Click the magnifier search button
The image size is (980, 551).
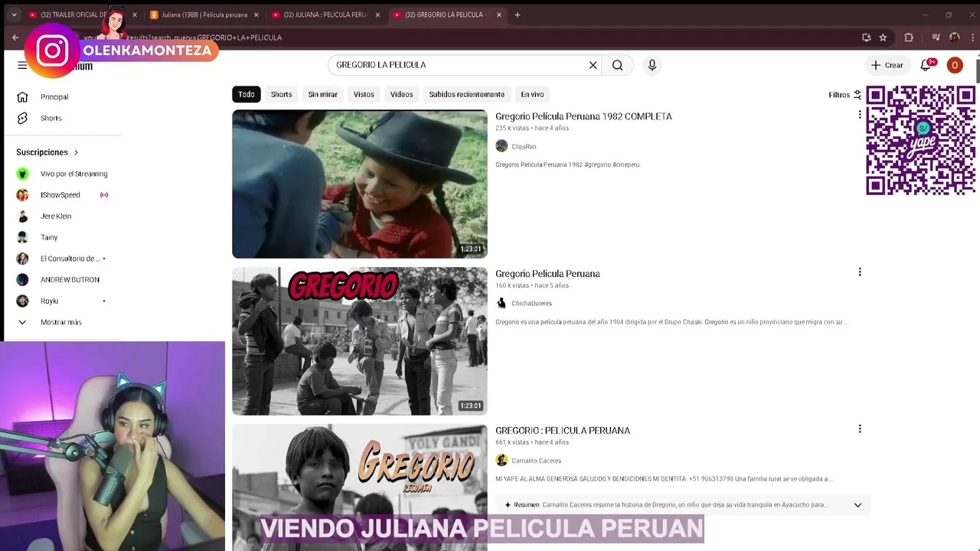[617, 65]
